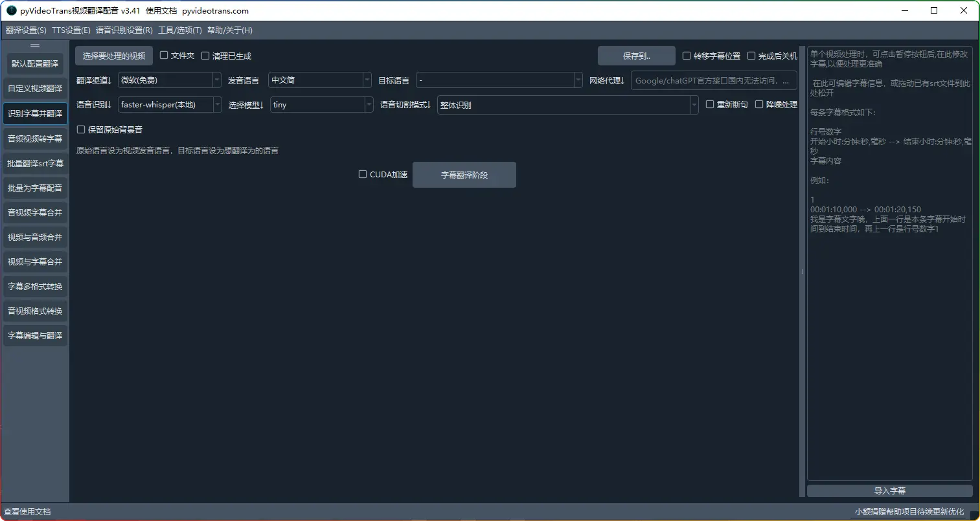Enable 完成后关机 shutdown option

click(751, 56)
